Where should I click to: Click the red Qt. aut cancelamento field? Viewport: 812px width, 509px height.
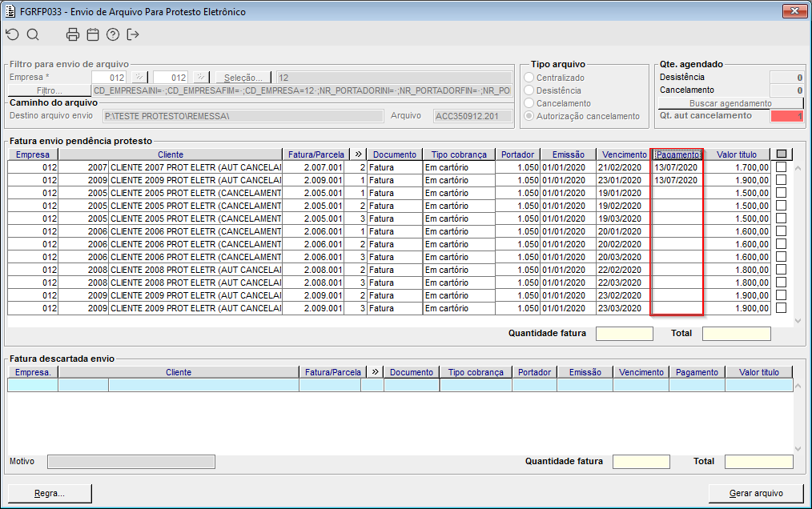(786, 116)
